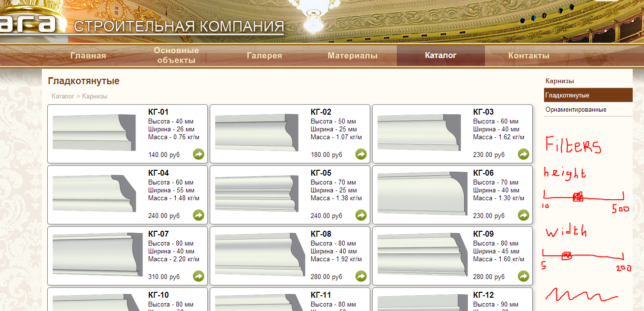Open the Главная menu item

pos(88,56)
